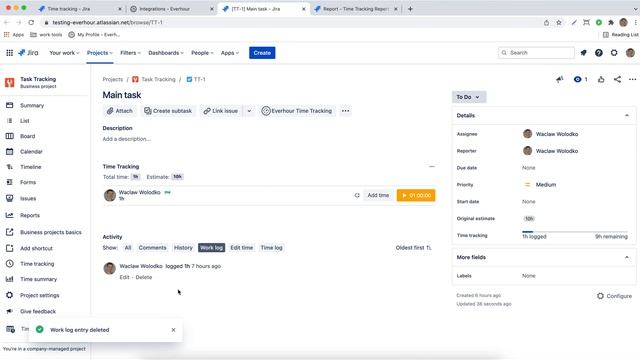This screenshot has height=360, width=640.
Task: Click Add a description field
Action: click(x=127, y=139)
